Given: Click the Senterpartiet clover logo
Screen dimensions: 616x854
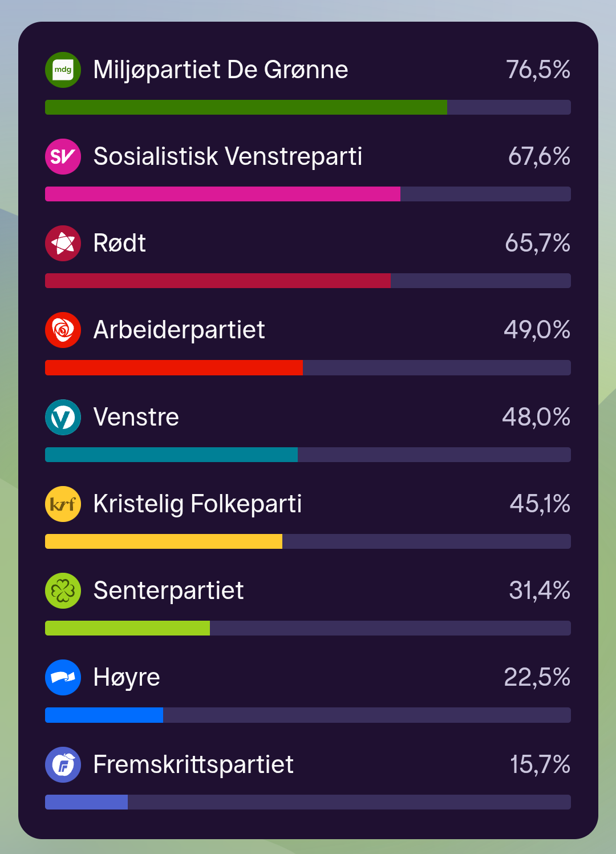Looking at the screenshot, I should [63, 590].
